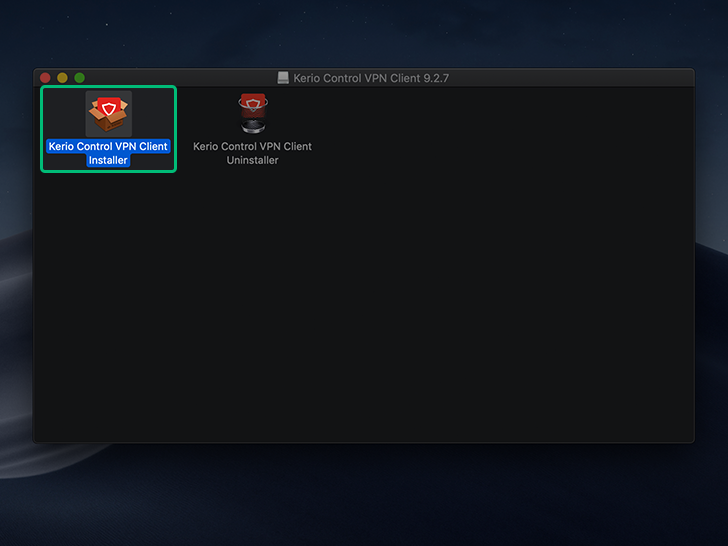728x546 pixels.
Task: Click the disk volume icon in the title bar
Action: (283, 78)
